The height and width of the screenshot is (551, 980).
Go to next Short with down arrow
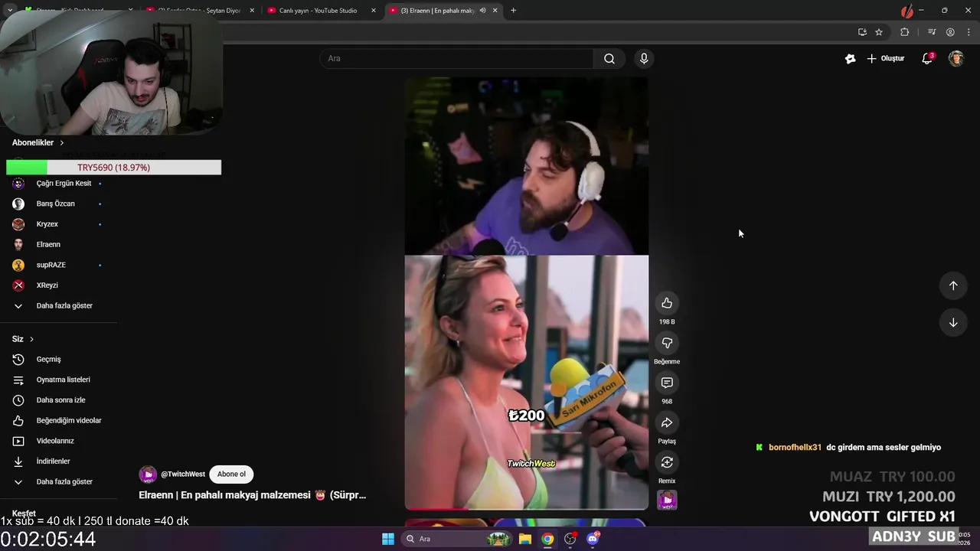(953, 322)
